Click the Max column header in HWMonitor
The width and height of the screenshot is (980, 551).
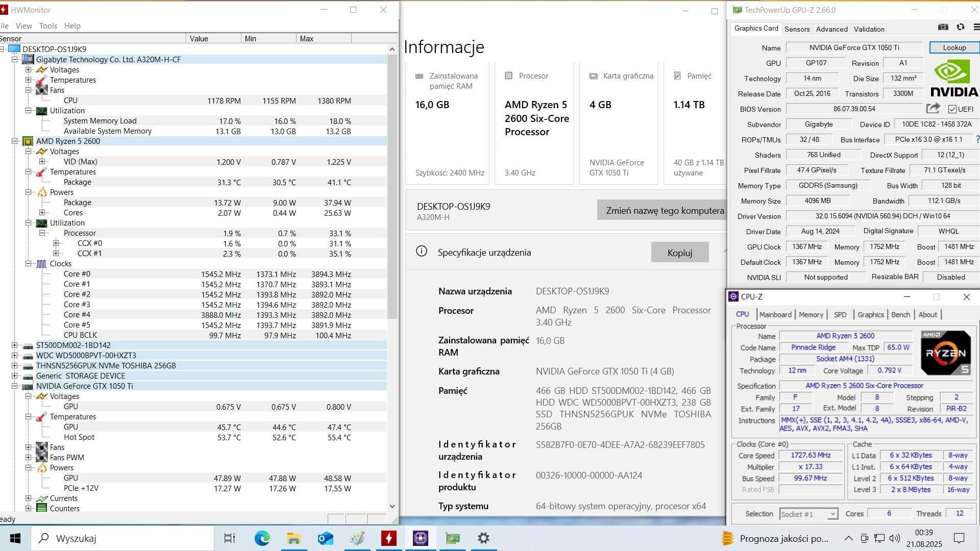pyautogui.click(x=324, y=38)
